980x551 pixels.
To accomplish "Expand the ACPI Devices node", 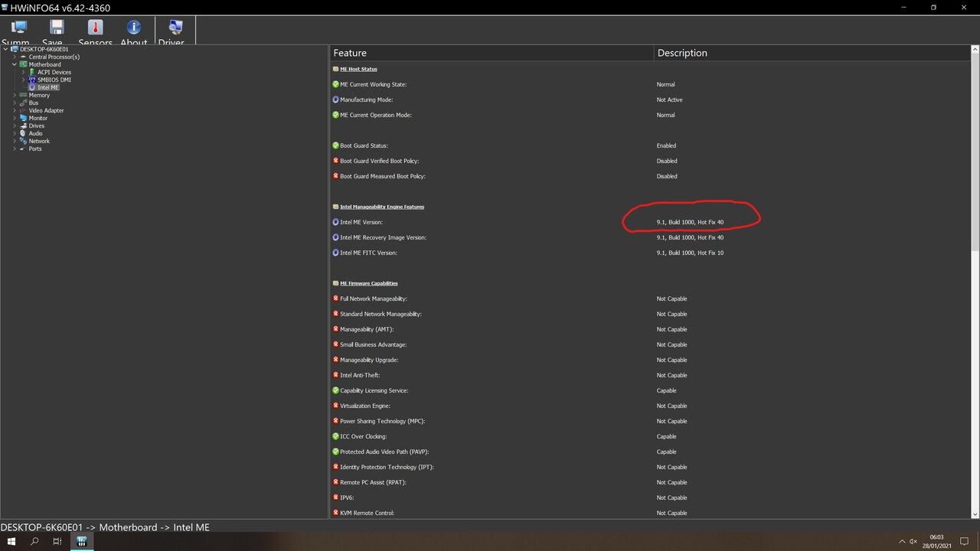I will [x=23, y=72].
